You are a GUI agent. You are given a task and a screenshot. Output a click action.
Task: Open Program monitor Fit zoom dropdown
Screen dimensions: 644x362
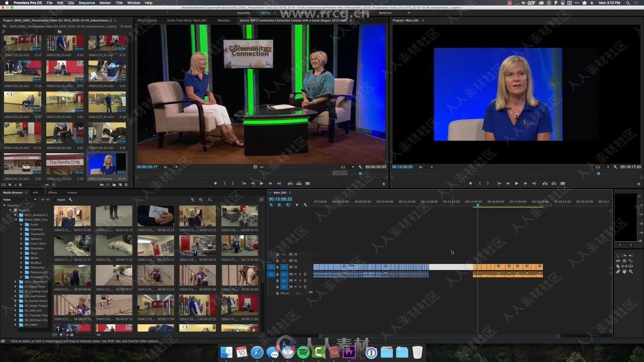[426, 167]
